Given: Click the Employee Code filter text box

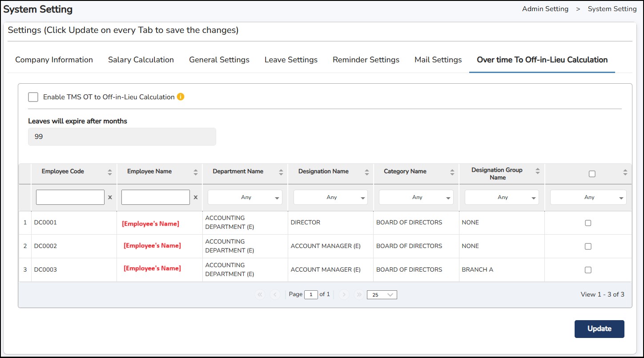Looking at the screenshot, I should coord(70,197).
